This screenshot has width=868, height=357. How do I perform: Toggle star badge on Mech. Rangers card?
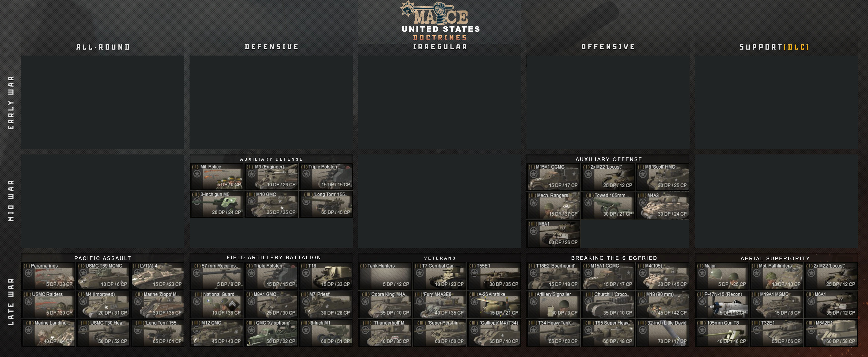coord(533,202)
